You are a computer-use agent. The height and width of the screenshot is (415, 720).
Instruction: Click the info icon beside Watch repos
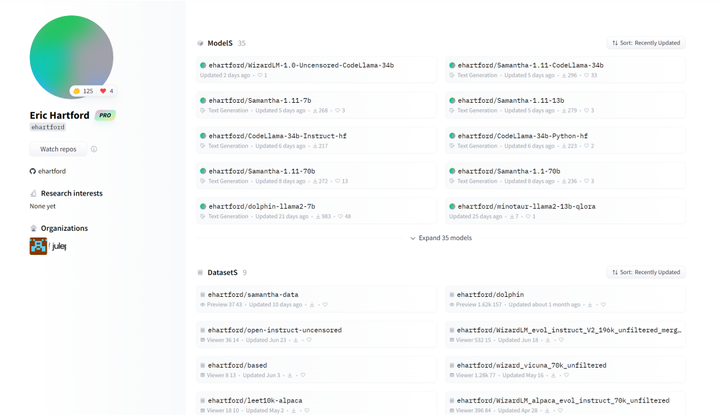click(94, 149)
